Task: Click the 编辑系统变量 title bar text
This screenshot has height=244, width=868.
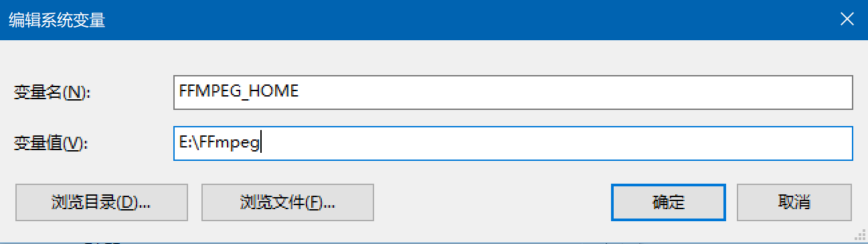Action: (56, 20)
